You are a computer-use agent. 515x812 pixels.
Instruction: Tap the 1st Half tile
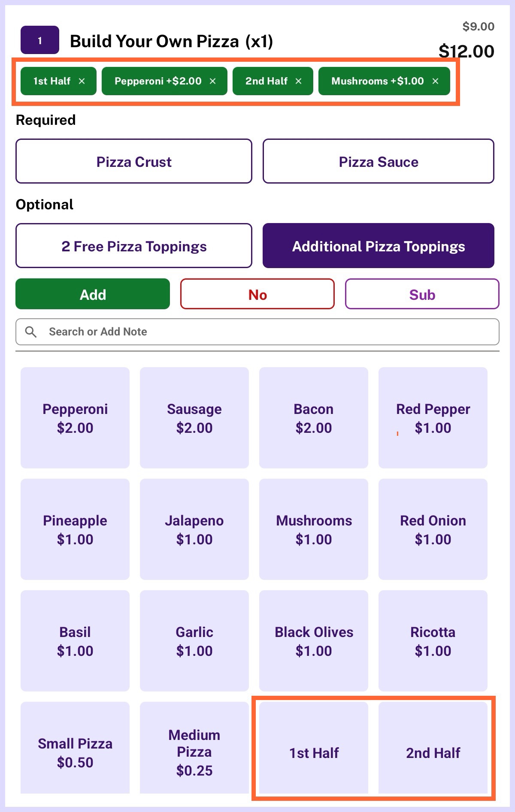click(314, 752)
